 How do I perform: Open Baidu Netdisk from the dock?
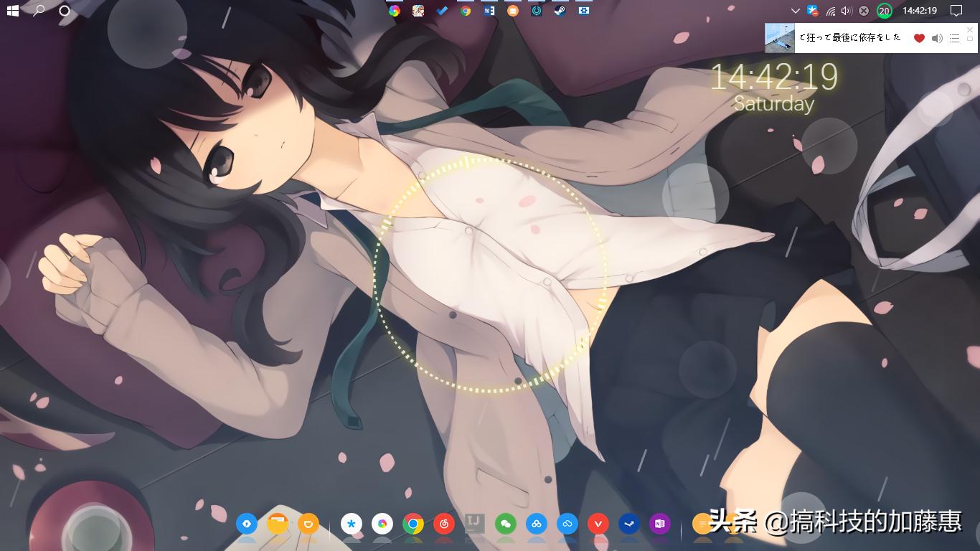[x=537, y=524]
